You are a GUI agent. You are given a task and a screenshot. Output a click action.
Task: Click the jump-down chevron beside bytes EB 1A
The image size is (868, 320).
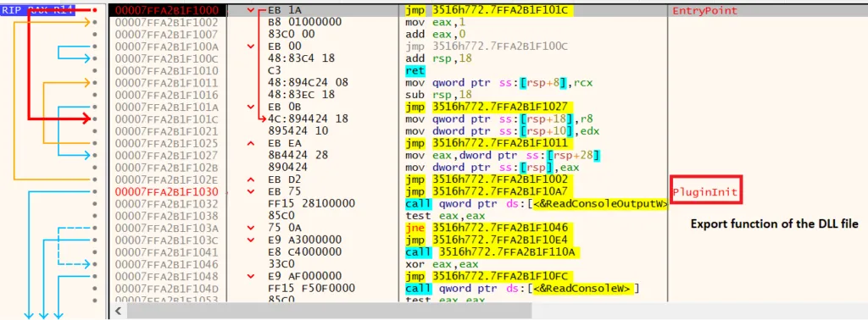[251, 10]
